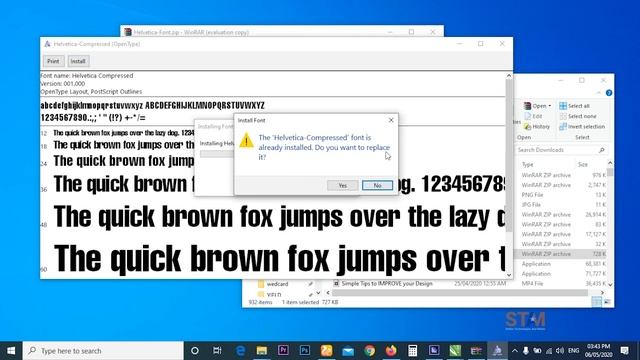This screenshot has height=360, width=640.
Task: Click the Install button in font viewer
Action: click(78, 61)
